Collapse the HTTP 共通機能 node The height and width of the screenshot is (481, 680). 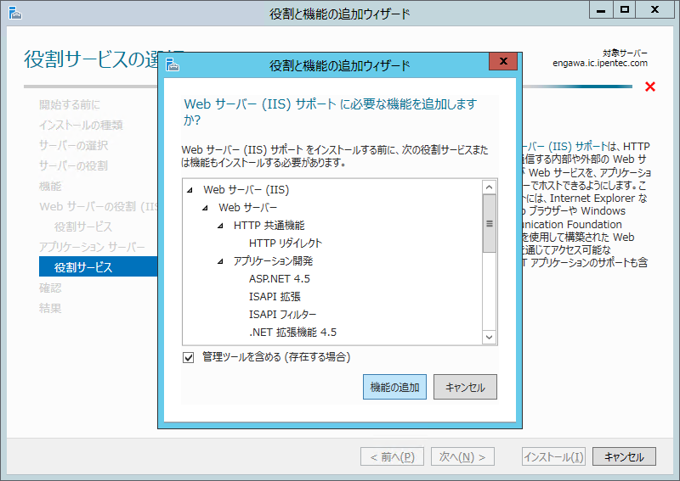coord(220,226)
